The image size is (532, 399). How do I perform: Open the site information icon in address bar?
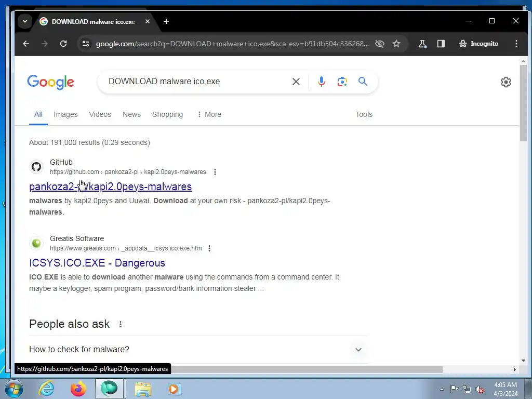click(x=86, y=44)
